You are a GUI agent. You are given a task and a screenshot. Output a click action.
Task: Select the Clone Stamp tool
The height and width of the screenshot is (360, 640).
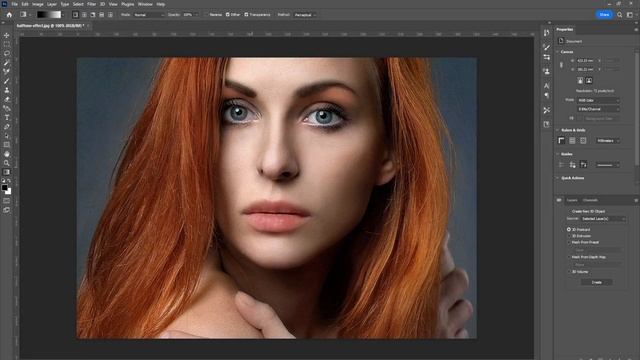tap(7, 90)
